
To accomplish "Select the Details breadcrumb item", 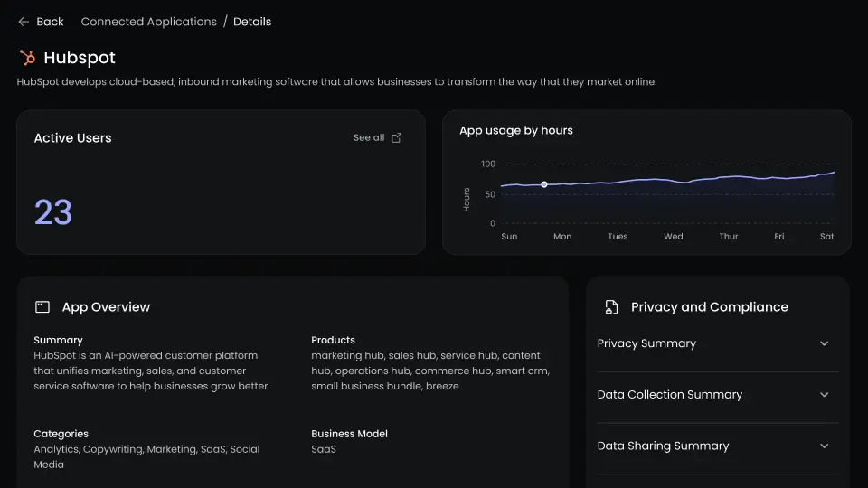I will (252, 22).
